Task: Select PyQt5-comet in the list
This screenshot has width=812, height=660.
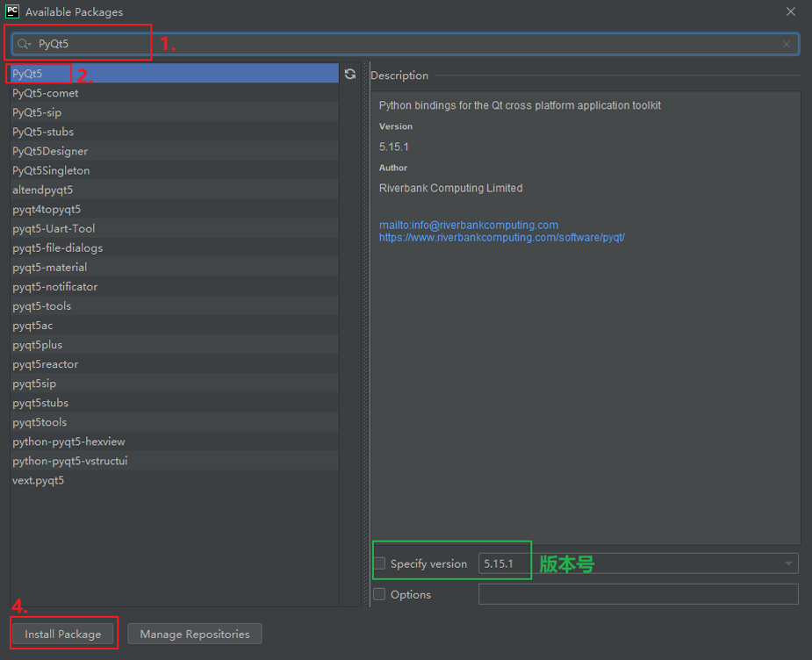Action: (175, 93)
